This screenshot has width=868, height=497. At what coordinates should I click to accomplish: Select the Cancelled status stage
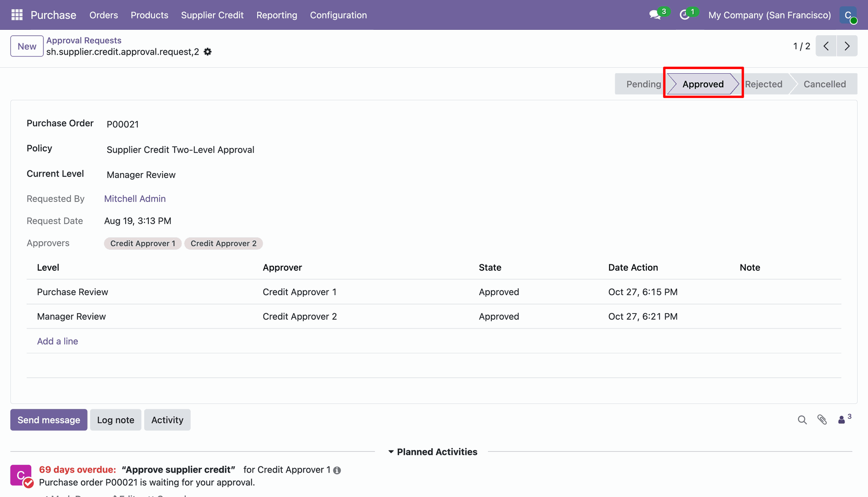824,84
